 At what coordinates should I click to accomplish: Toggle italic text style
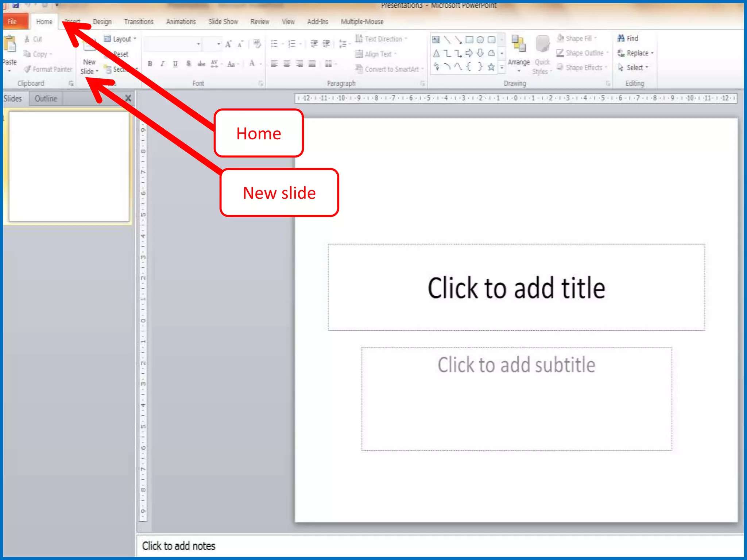coord(163,64)
